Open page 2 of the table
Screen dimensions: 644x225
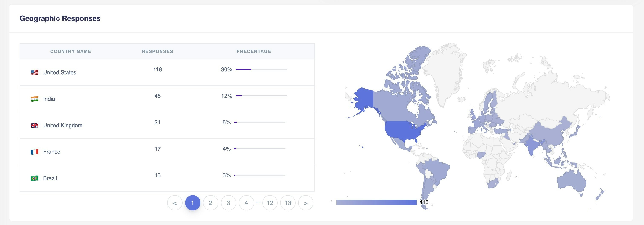(x=210, y=203)
